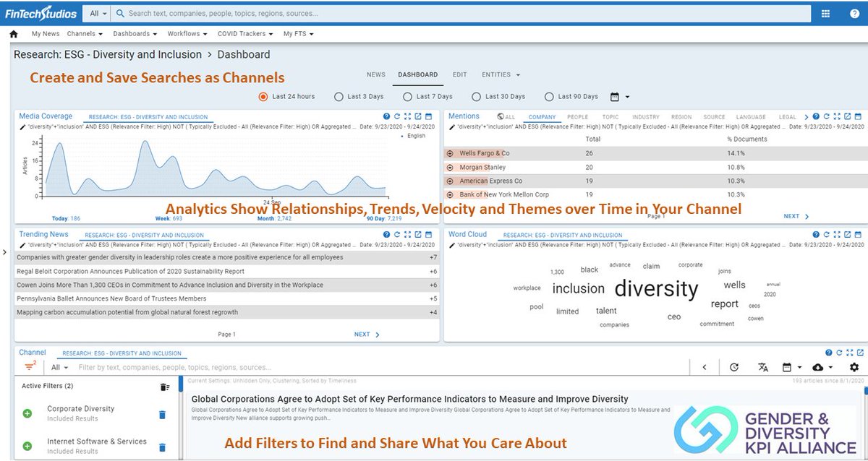Open Word Cloud widget in new window
This screenshot has width=868, height=461.
[x=847, y=235]
